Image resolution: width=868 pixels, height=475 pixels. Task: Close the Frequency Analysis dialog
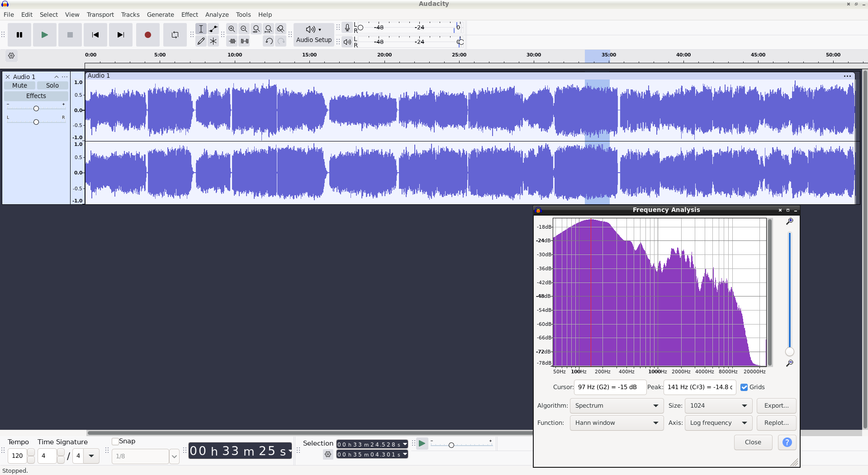click(753, 442)
